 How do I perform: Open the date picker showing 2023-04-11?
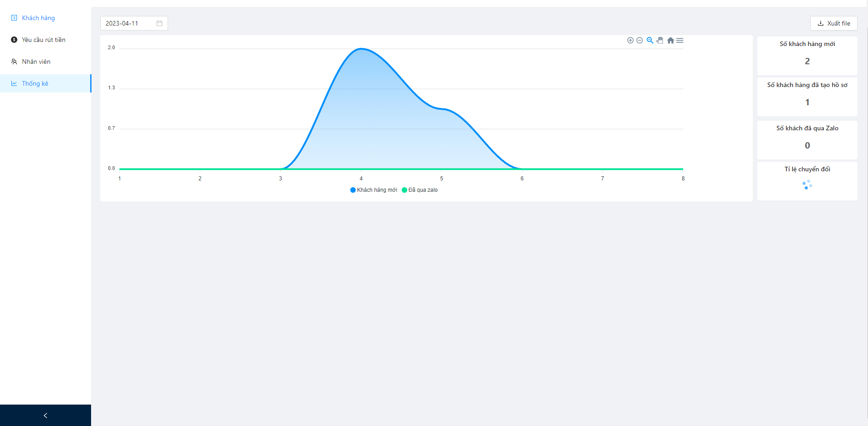(128, 23)
